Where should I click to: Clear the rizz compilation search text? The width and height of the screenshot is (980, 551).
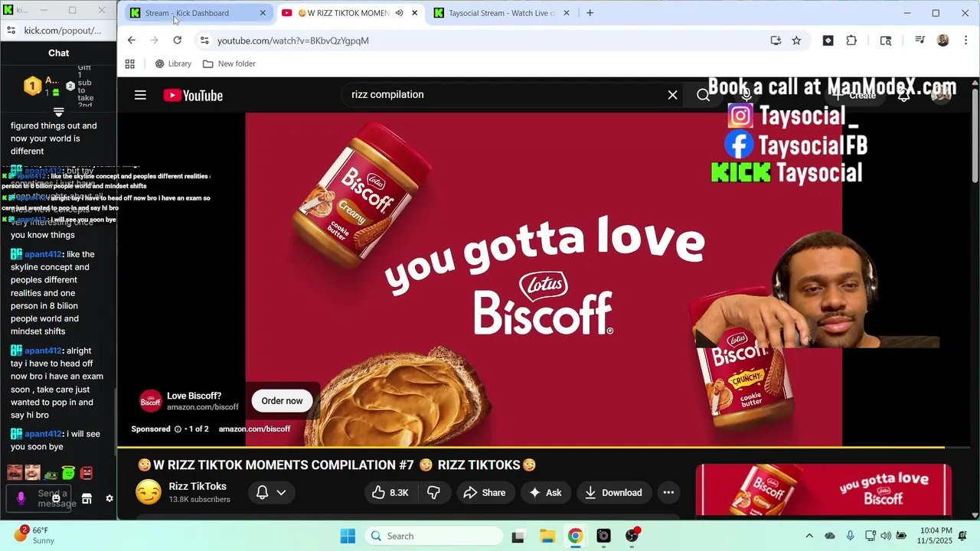[672, 95]
